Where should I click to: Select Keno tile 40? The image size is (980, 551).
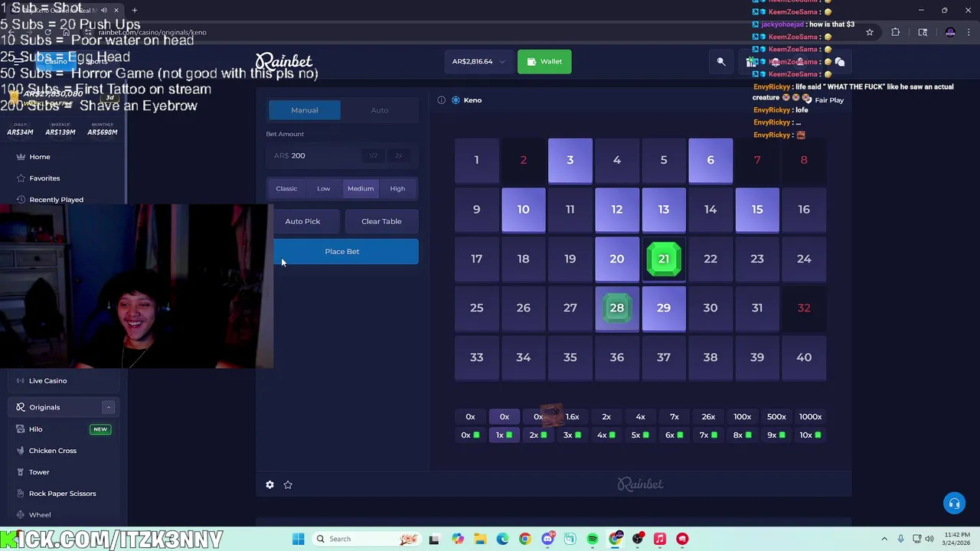tap(804, 357)
